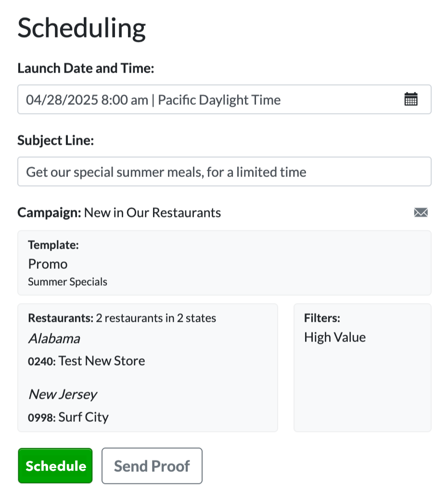Click the Scheduling page heading
This screenshot has height=494, width=448.
coord(82,28)
